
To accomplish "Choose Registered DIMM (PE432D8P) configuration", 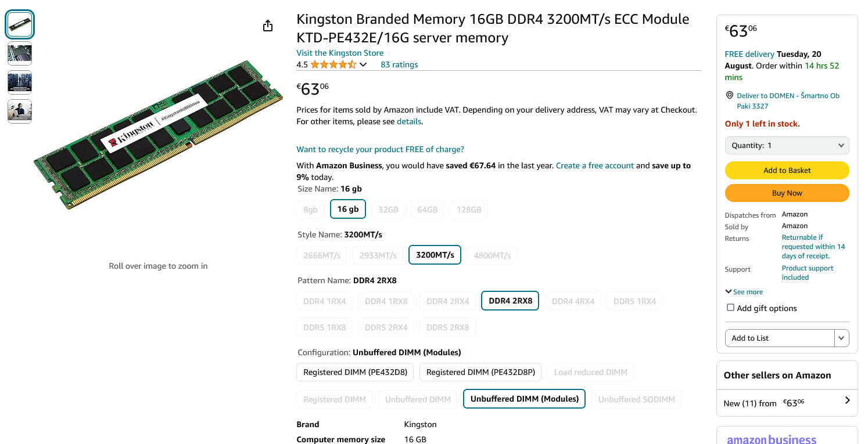I will click(481, 372).
